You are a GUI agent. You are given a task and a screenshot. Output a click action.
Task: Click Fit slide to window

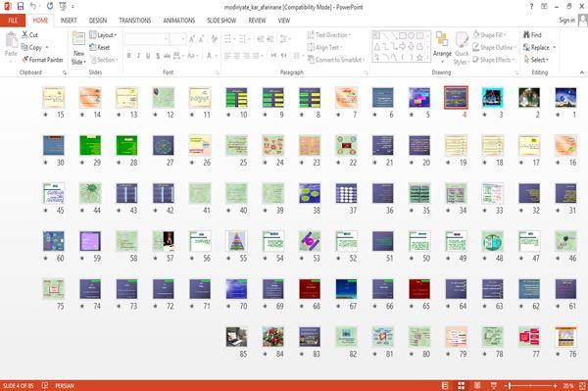583,385
